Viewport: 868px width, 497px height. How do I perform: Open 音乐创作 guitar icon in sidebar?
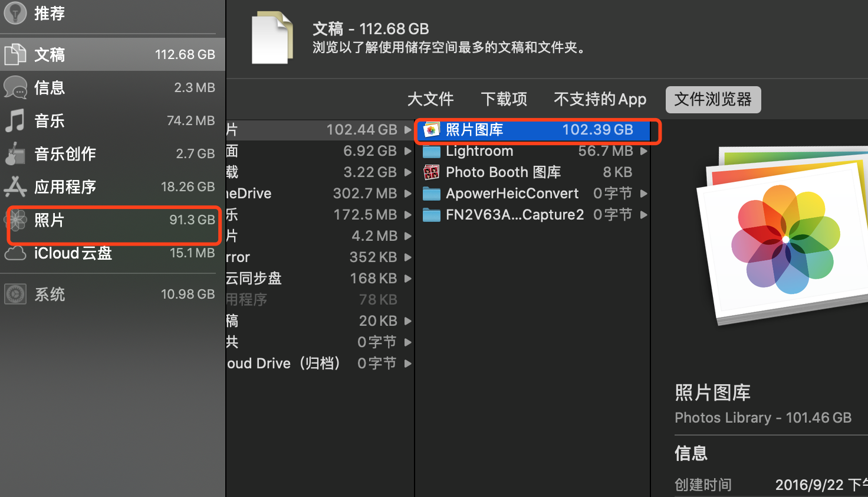[x=15, y=153]
